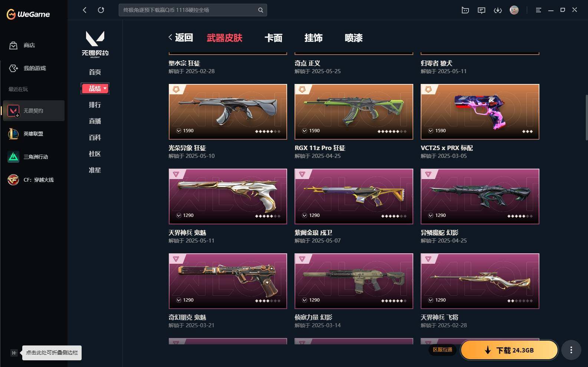Click the refresh icon in the top bar
Viewport: 588px width, 367px height.
pyautogui.click(x=101, y=10)
